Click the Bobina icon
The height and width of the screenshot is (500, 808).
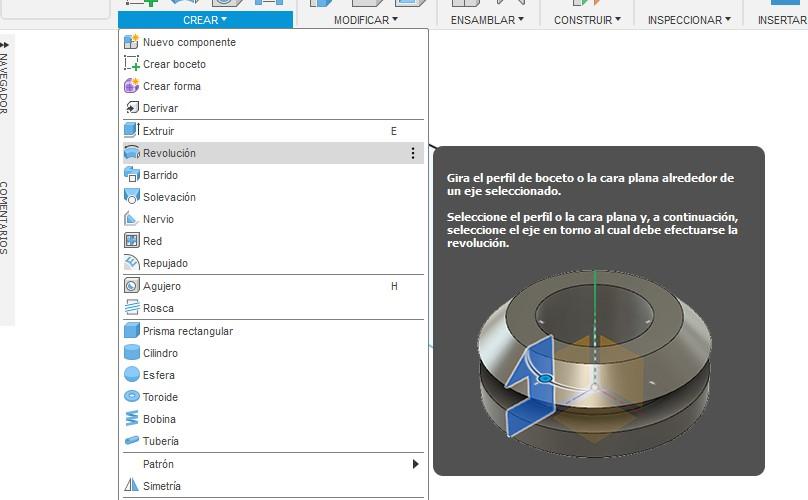point(131,419)
